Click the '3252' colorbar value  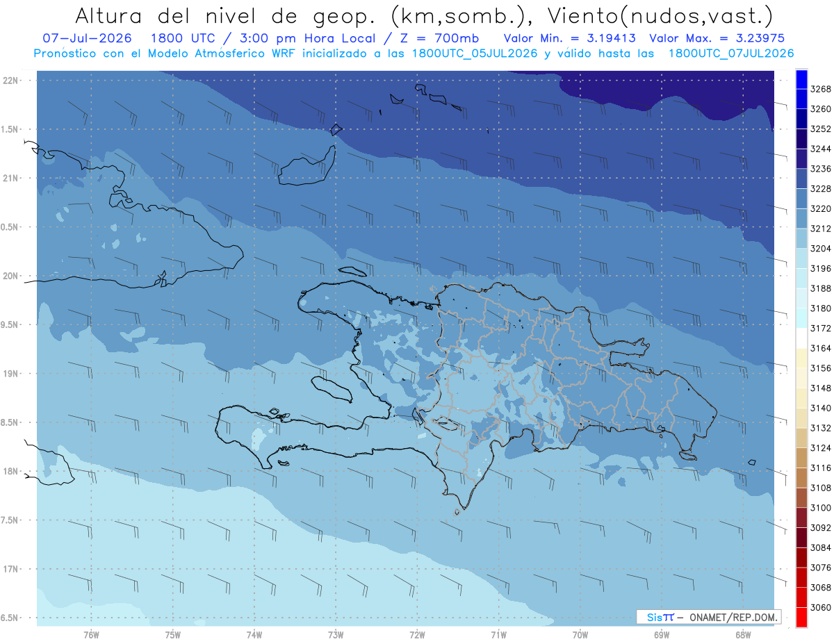pos(821,129)
